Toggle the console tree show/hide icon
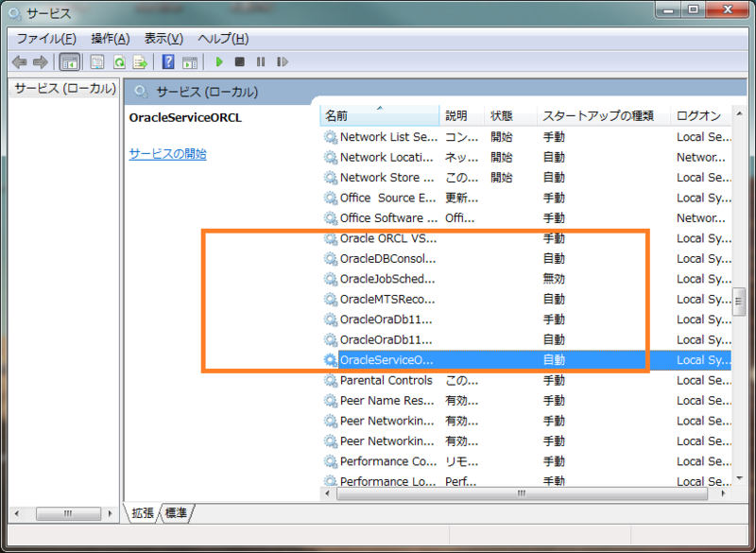756x553 pixels. coord(69,62)
